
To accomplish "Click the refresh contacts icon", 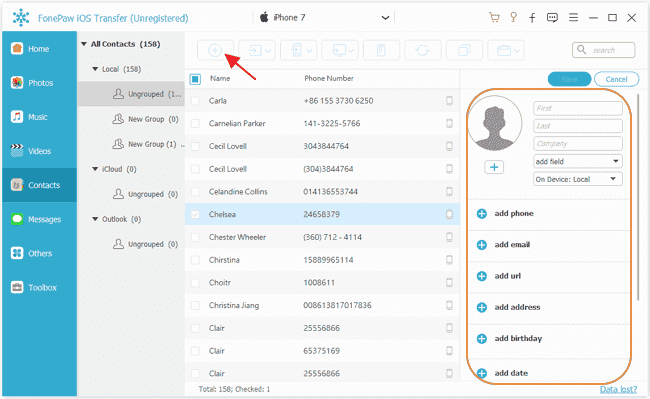I will tap(422, 51).
